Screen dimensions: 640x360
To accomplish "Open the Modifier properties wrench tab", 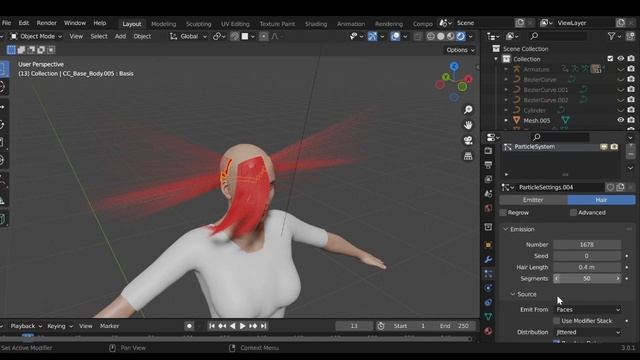I will pos(488,260).
